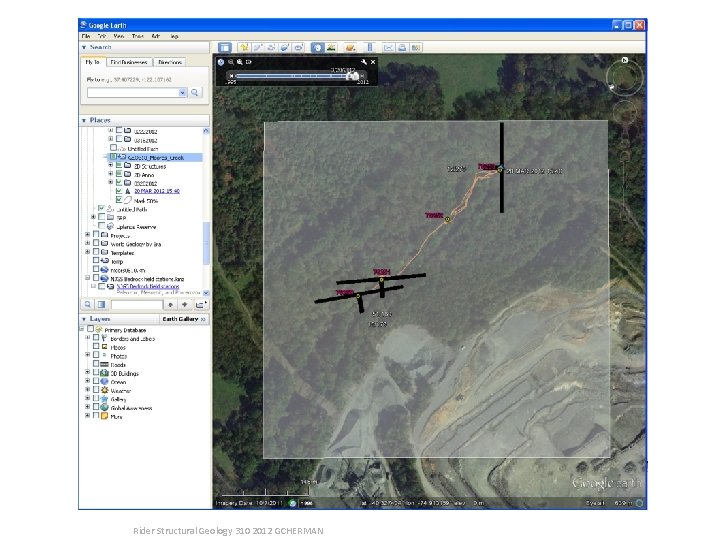This screenshot has height=540, width=720.
Task: Click the planet switch toolbar icon
Action: tap(351, 48)
